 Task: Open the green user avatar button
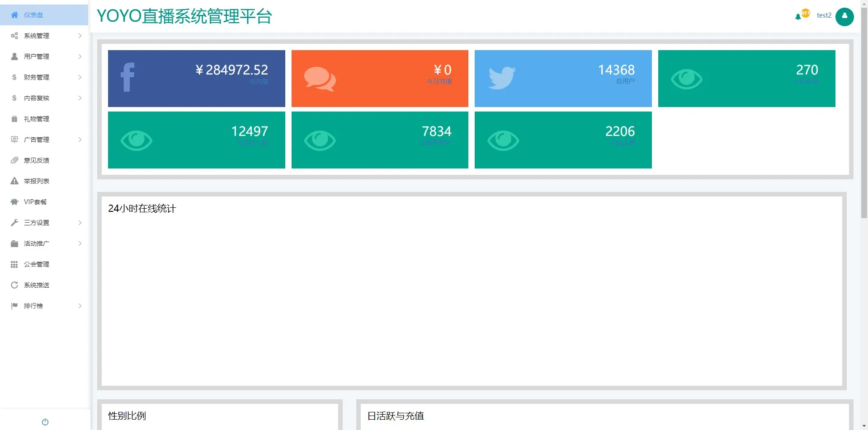pos(844,17)
